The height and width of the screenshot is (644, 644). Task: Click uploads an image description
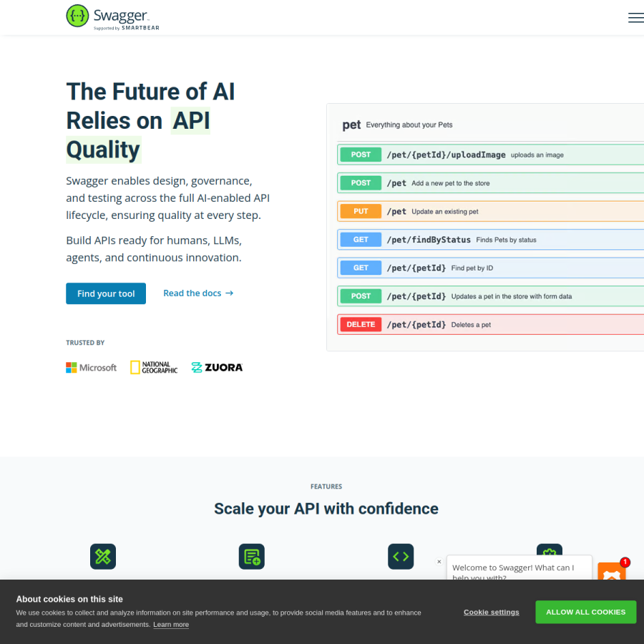click(537, 155)
